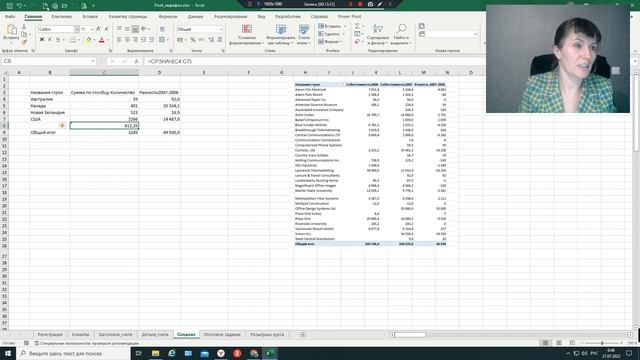Open the Paste (Вставить) button
The width and height of the screenshot is (640, 360).
tap(11, 34)
